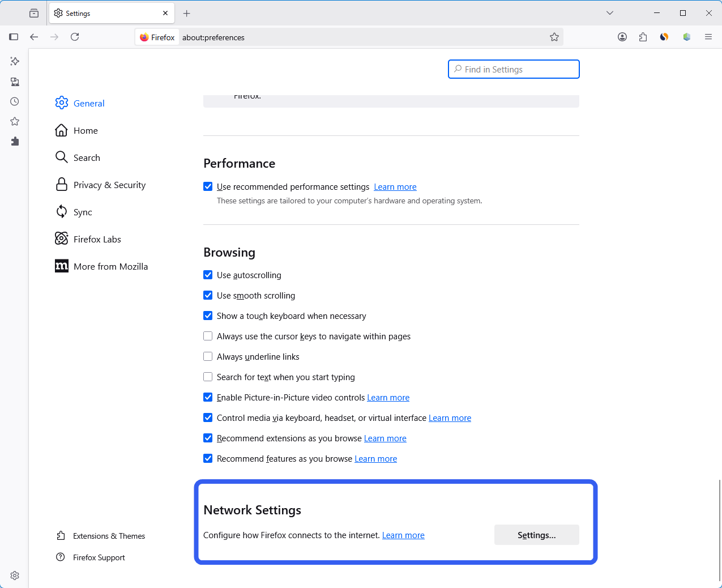
Task: Open the AI chatbot sidebar sparkle icon
Action: click(x=15, y=61)
